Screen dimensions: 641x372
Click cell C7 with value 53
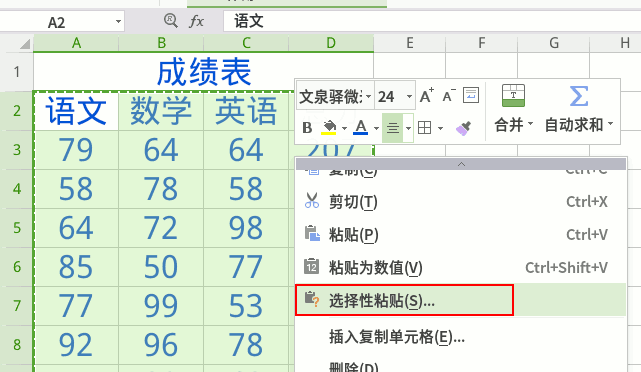(x=246, y=306)
